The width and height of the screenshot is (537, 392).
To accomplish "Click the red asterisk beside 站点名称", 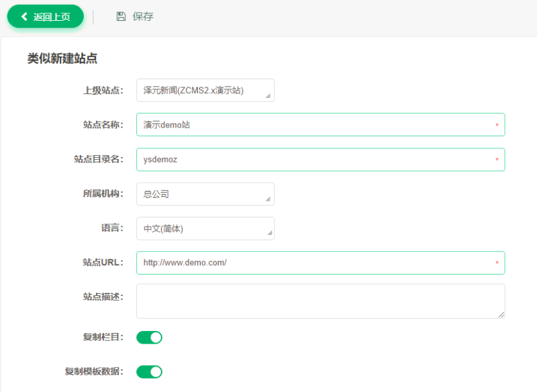I will pos(497,125).
